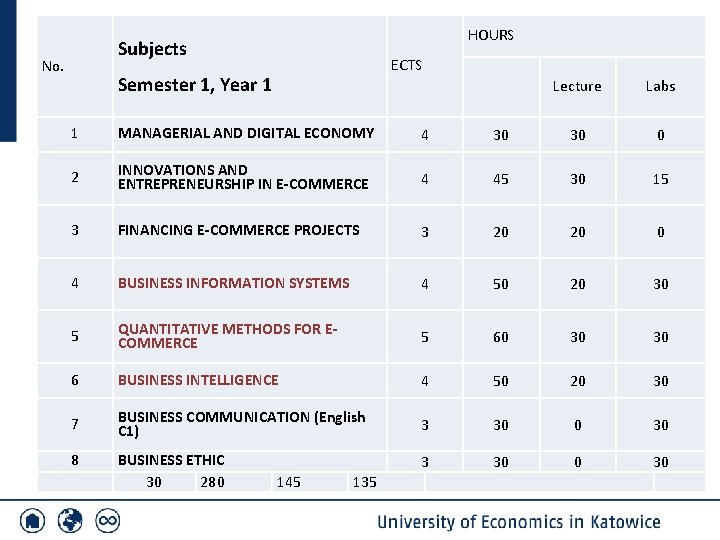Click Innovations and Entrepreneurship in E-Commerce row
The width and height of the screenshot is (720, 540).
[x=243, y=177]
